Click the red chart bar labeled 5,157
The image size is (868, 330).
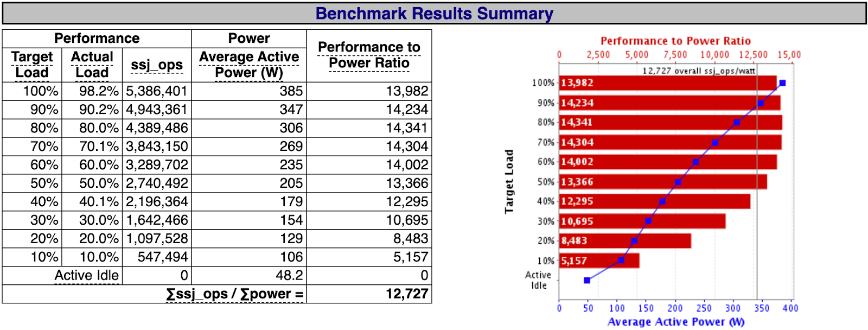click(x=599, y=261)
